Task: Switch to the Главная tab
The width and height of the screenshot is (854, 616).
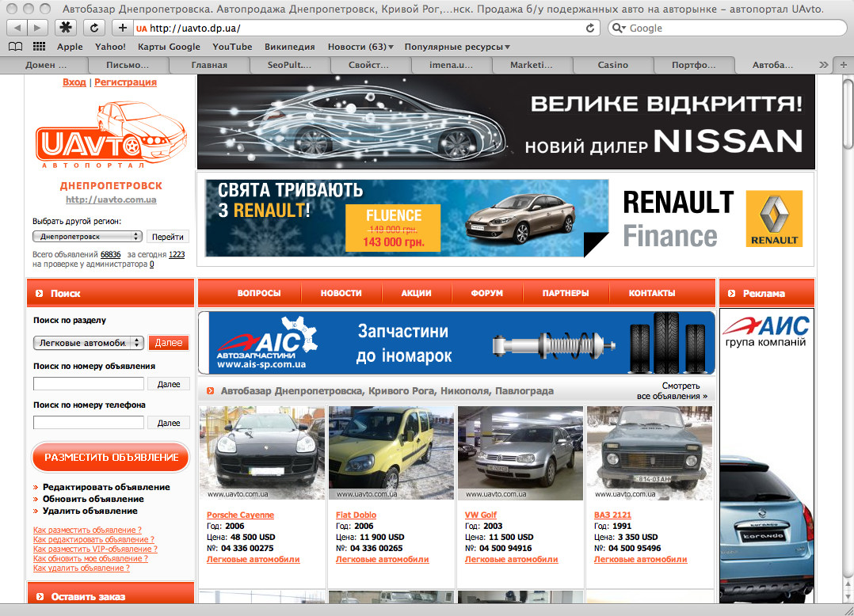Action: (x=209, y=65)
